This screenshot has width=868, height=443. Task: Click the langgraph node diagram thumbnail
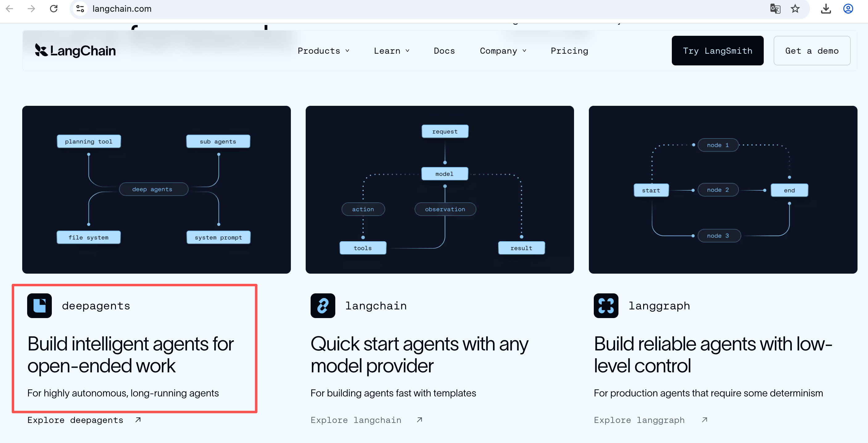722,189
